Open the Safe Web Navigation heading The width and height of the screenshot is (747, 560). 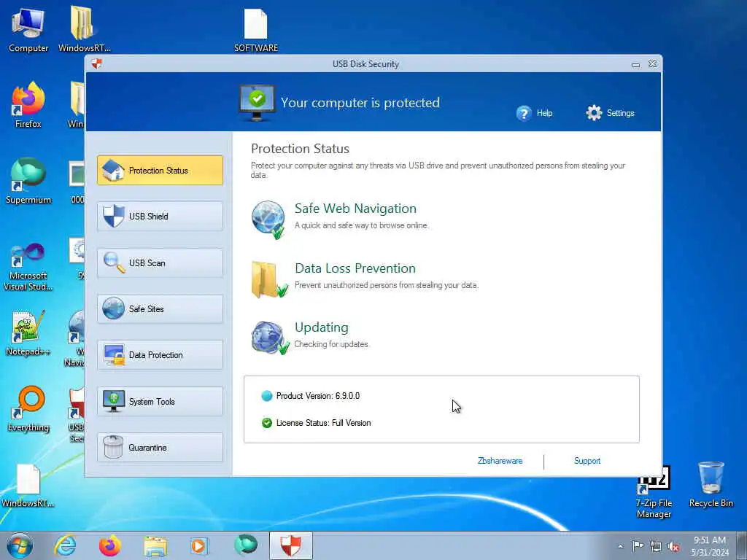pyautogui.click(x=355, y=208)
